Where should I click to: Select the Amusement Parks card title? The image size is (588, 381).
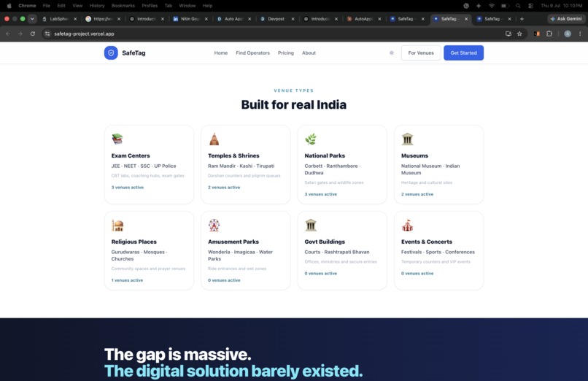(x=233, y=242)
